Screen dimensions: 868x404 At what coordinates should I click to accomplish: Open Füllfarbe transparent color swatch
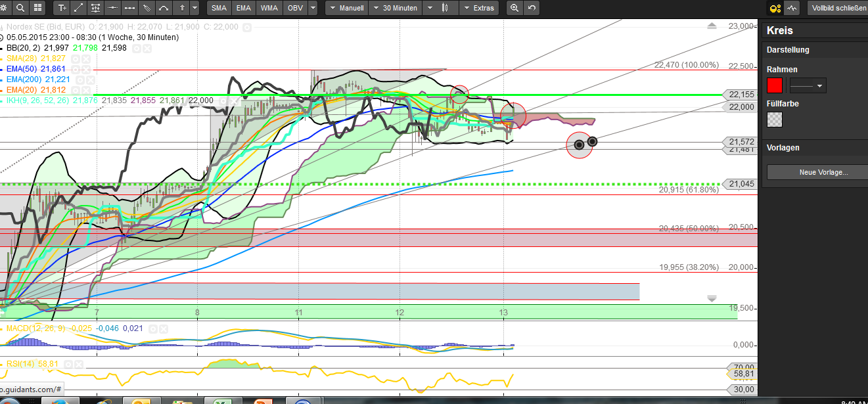point(775,120)
